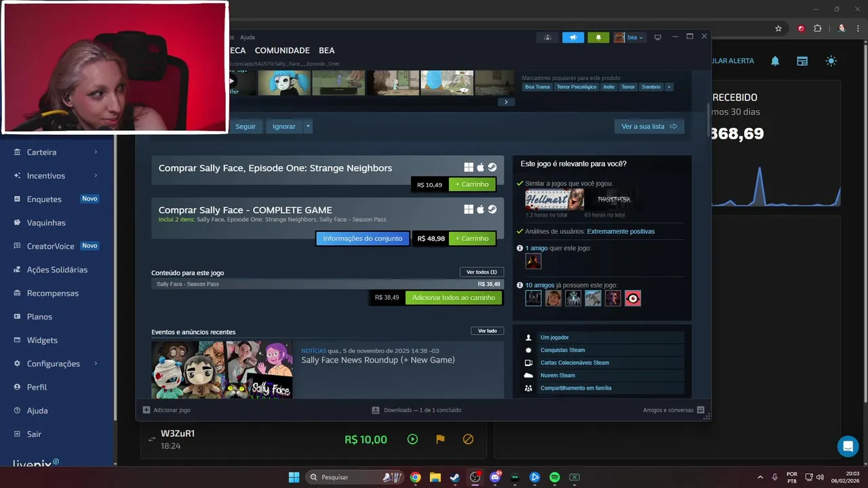Flag the W3zuR1 donation message
Viewport: 868px width, 488px height.
tap(440, 439)
